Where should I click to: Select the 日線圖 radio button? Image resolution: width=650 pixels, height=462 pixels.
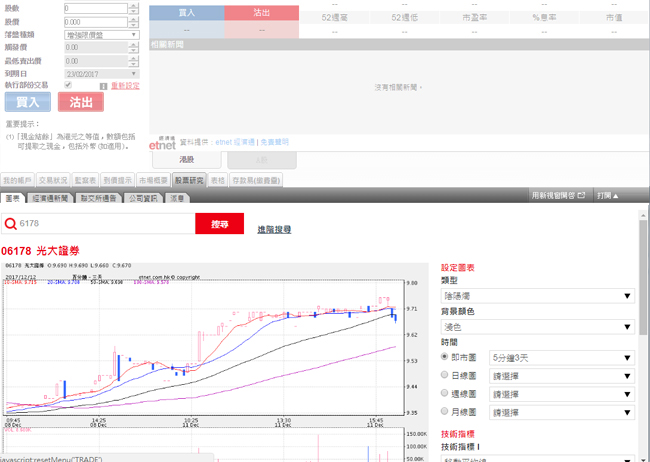[444, 375]
